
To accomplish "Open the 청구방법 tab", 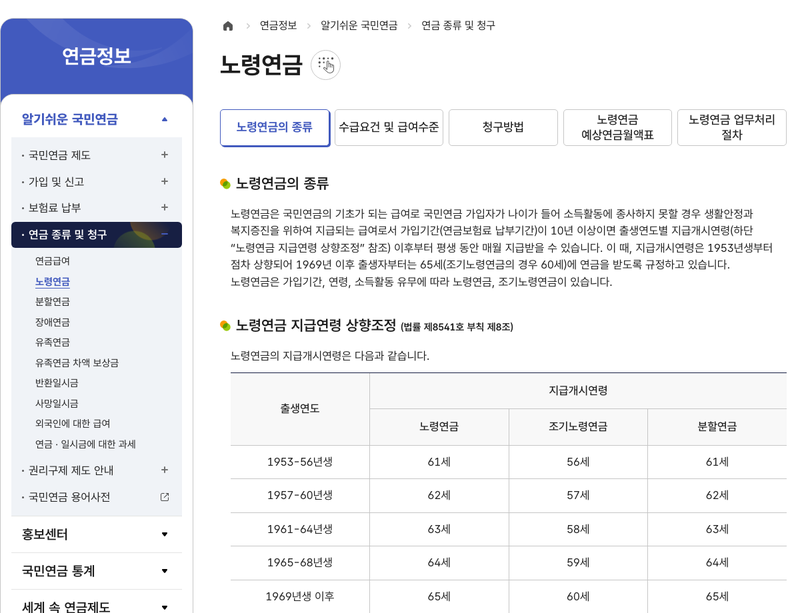I will coord(503,128).
